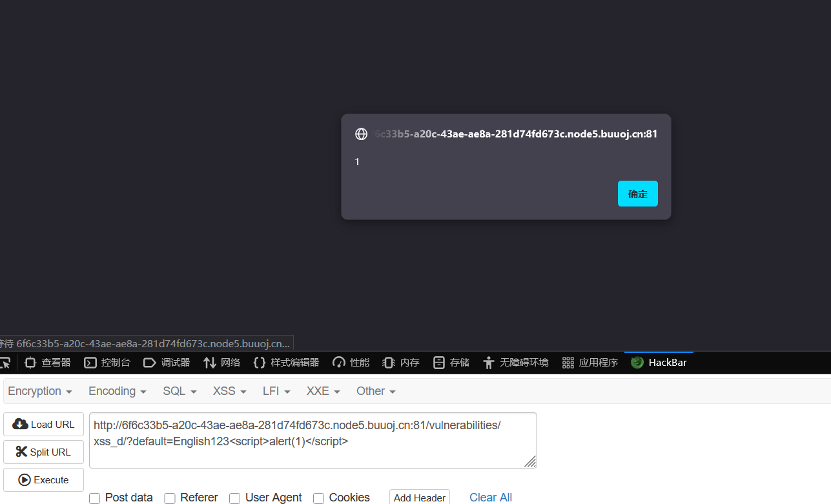Click the alert message text 1
Image resolution: width=831 pixels, height=504 pixels.
click(357, 162)
